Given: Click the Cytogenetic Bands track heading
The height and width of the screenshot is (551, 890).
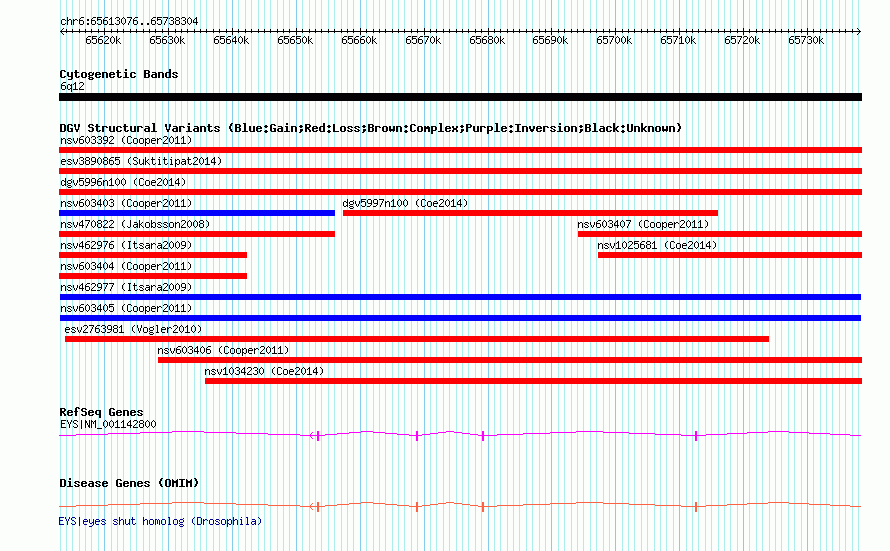Looking at the screenshot, I should point(119,74).
